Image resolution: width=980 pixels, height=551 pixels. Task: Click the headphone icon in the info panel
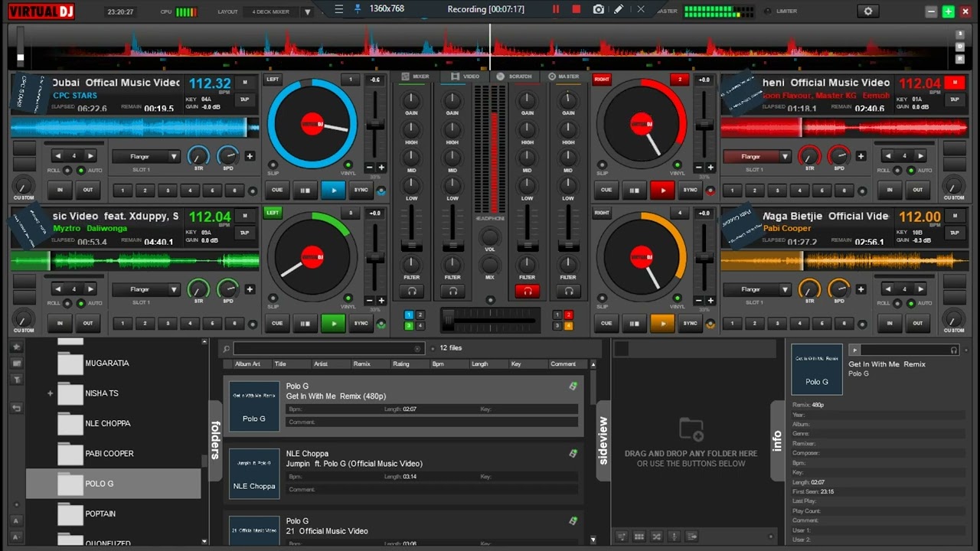[954, 350]
